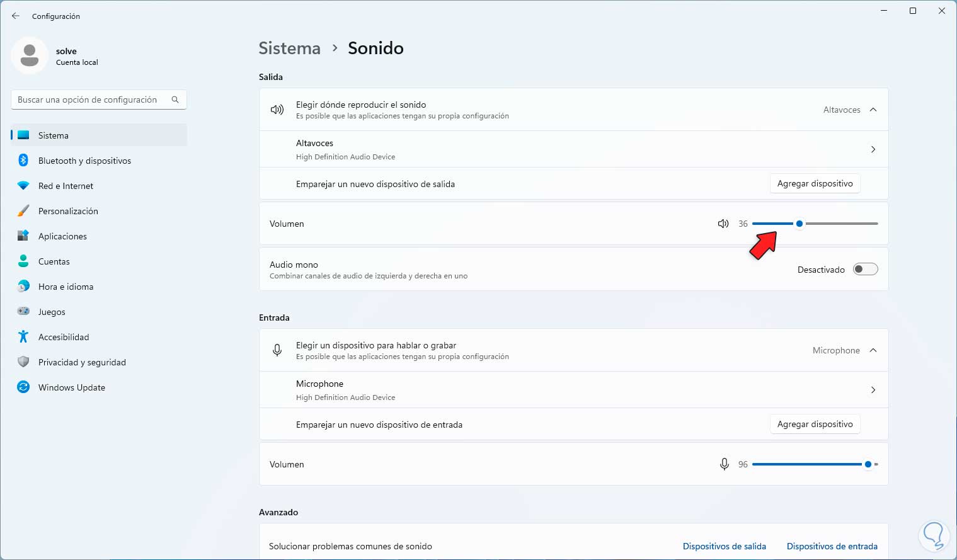
Task: Click Sistema in the breadcrumb header
Action: 289,48
